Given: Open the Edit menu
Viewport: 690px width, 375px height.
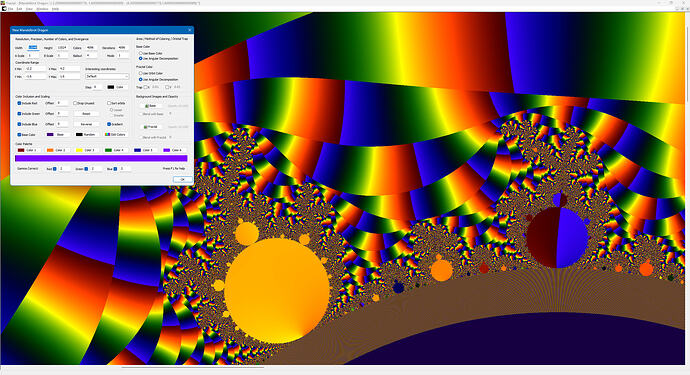Looking at the screenshot, I should [19, 9].
